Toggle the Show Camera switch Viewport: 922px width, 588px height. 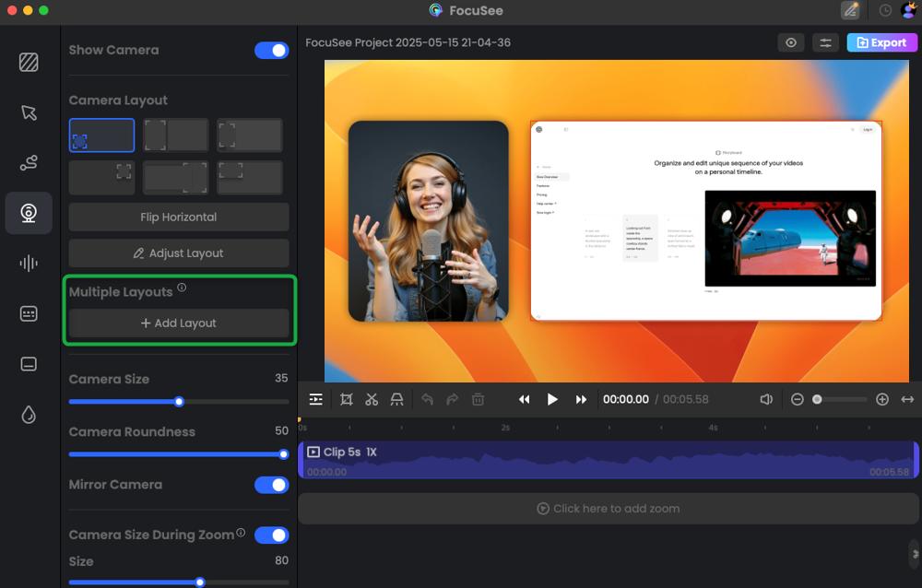pos(272,50)
